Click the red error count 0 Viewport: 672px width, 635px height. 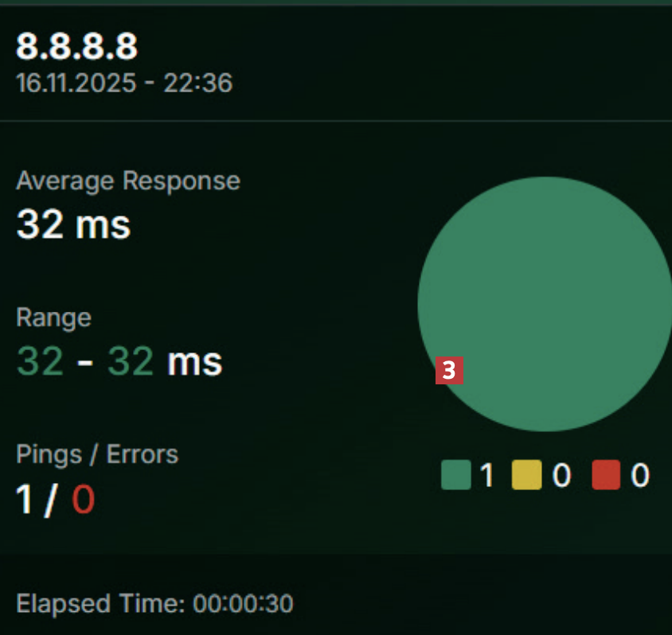pos(83,499)
